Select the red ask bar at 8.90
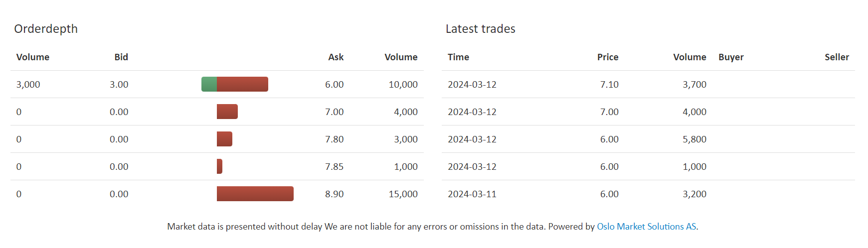The height and width of the screenshot is (248, 868). click(255, 194)
